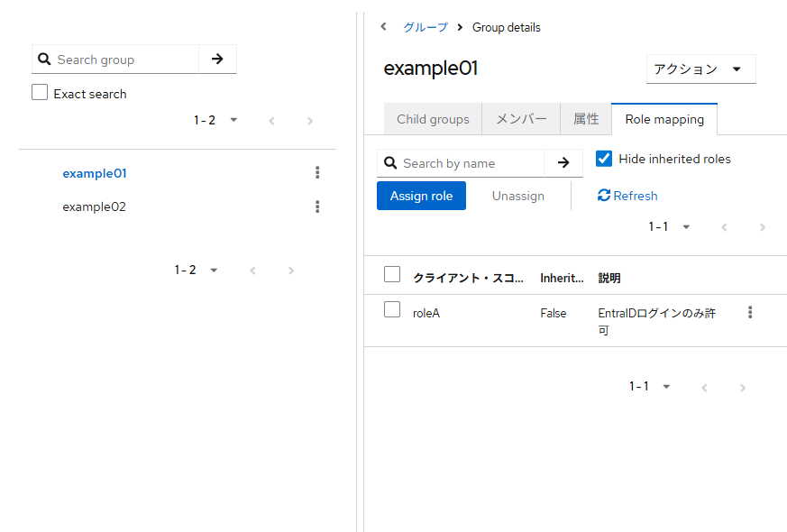The height and width of the screenshot is (532, 787).
Task: Enable the Exact search checkbox
Action: pyautogui.click(x=40, y=92)
